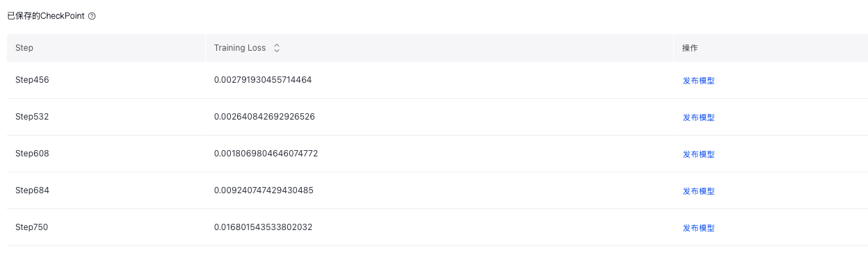Click 发布模型 for Step608

698,154
